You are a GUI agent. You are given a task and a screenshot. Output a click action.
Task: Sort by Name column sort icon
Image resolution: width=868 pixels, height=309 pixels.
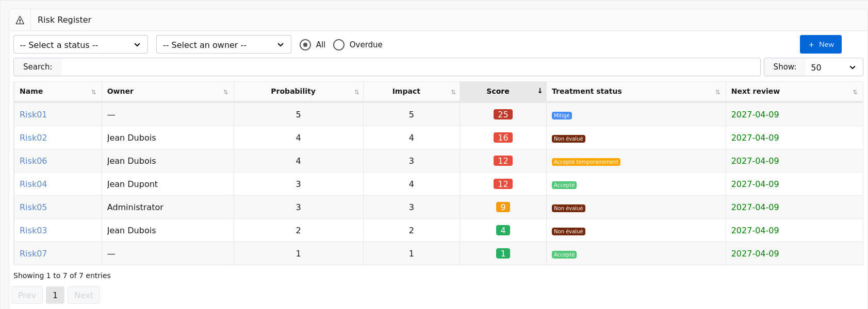93,92
